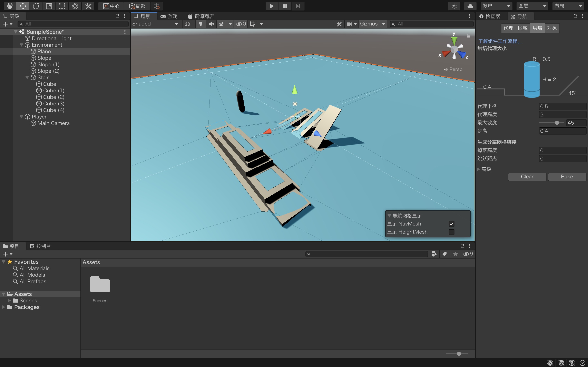Select the Scale tool
The width and height of the screenshot is (588, 367).
tap(49, 6)
